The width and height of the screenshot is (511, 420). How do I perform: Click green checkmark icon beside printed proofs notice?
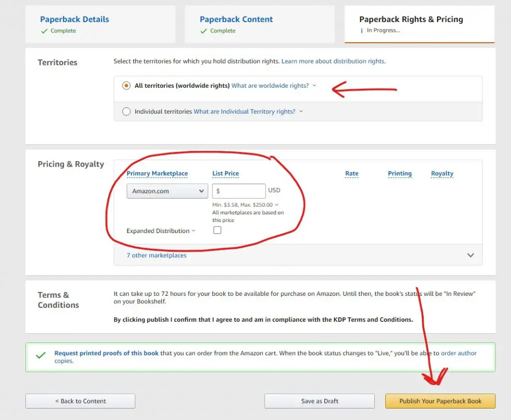point(41,355)
